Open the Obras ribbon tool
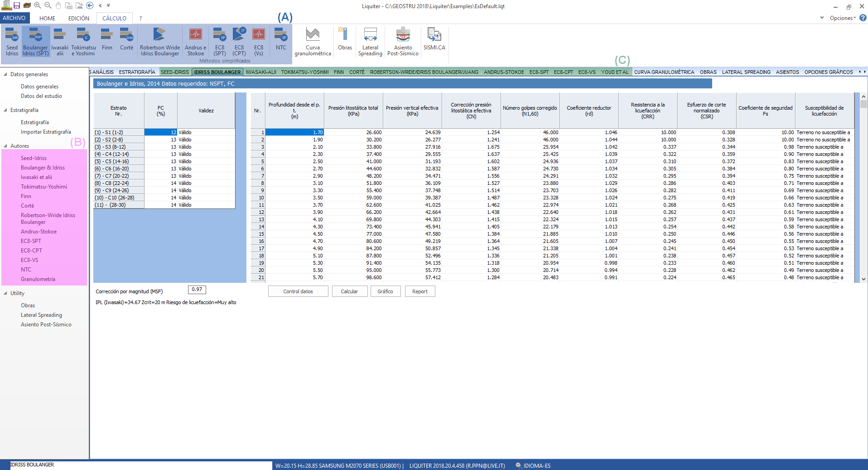The height and width of the screenshot is (470, 868). [345, 39]
